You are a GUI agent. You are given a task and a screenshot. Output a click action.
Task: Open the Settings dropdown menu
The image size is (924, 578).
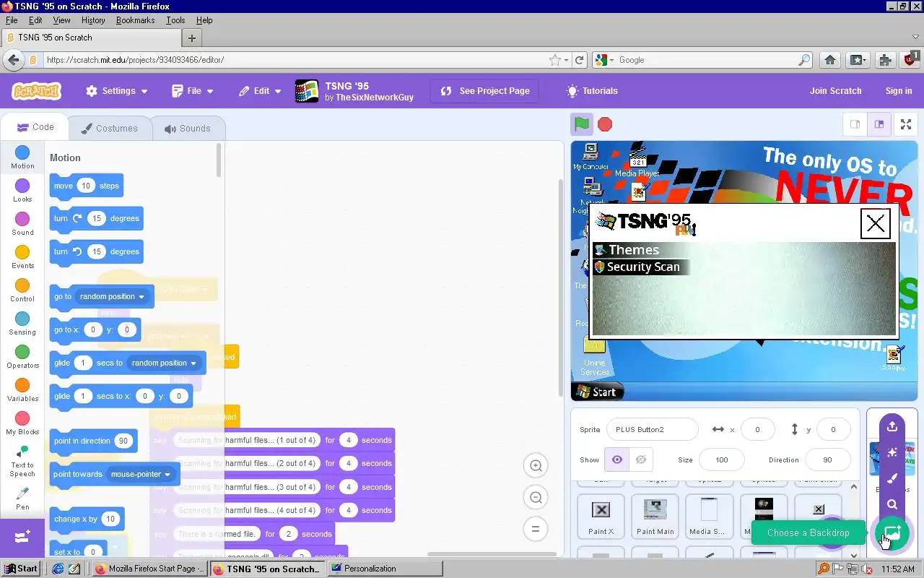pyautogui.click(x=116, y=91)
